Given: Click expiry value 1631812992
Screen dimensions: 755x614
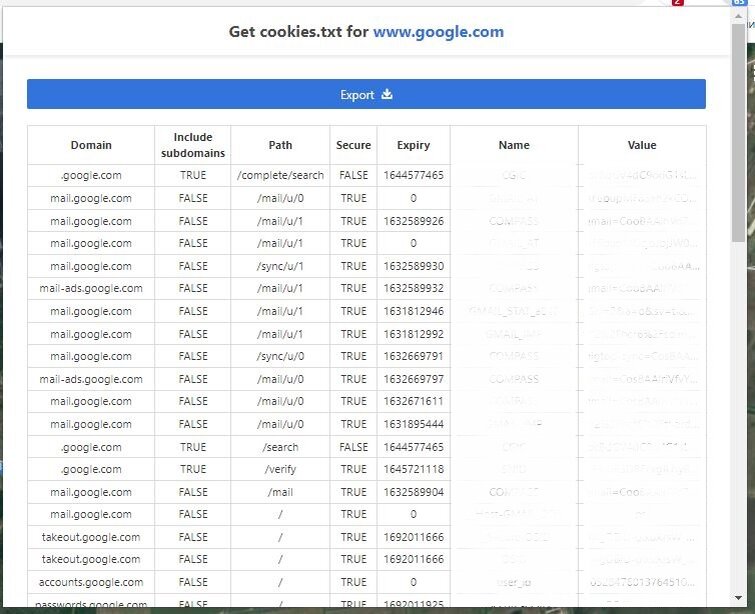Looking at the screenshot, I should click(413, 334).
